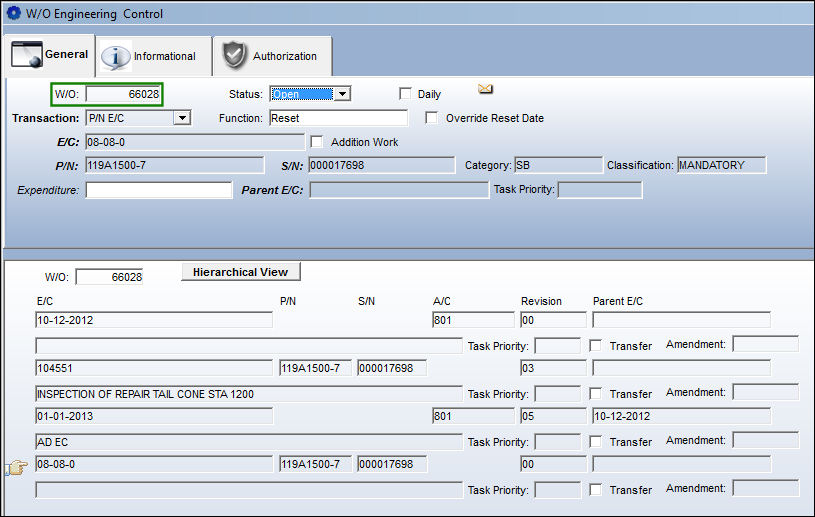Click A/C 801 in first row
Image resolution: width=815 pixels, height=517 pixels.
(473, 320)
